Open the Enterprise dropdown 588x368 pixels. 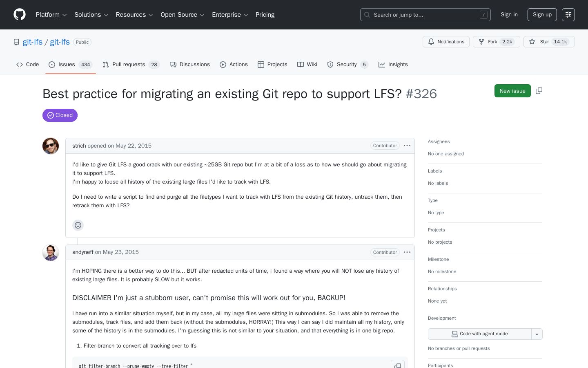(230, 15)
